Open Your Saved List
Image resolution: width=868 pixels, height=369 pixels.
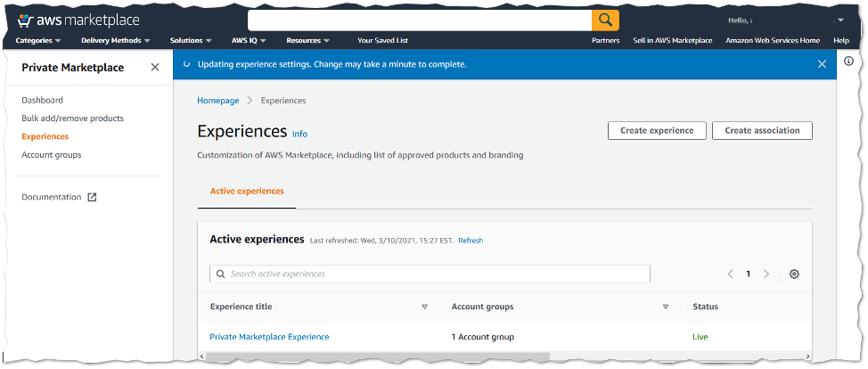pos(382,40)
